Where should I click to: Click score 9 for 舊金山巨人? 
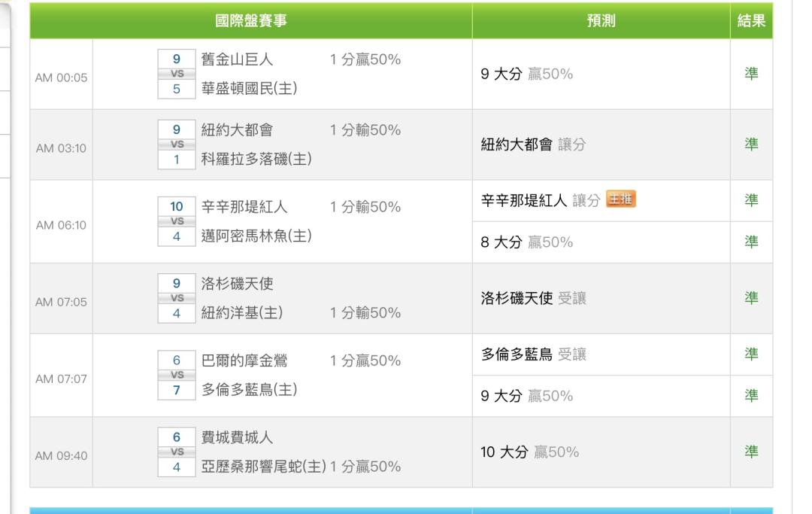tap(177, 59)
